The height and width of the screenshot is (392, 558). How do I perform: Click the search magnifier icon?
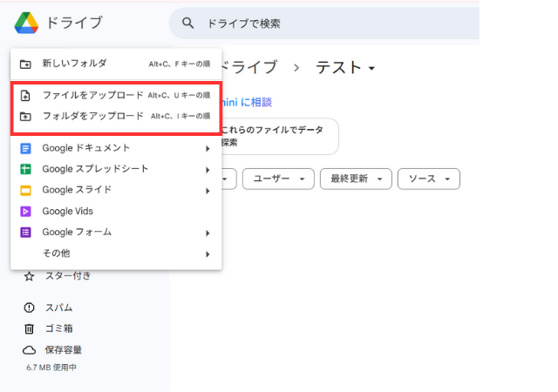coord(187,24)
